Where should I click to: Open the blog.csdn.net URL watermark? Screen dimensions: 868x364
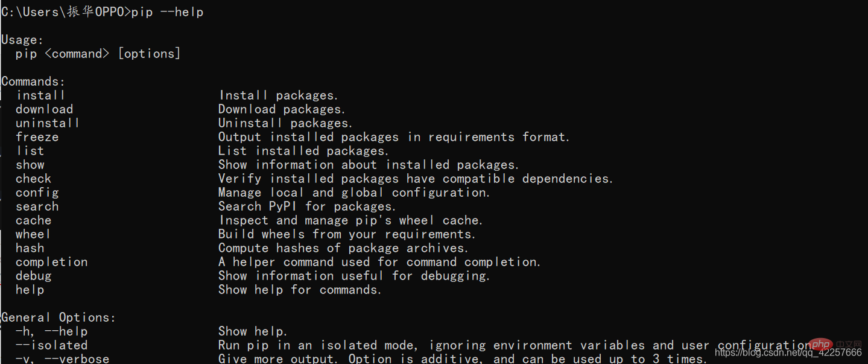(788, 353)
